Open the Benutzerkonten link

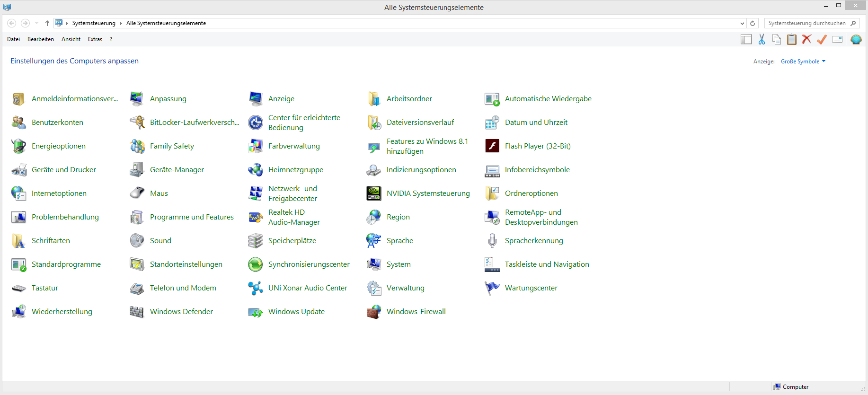pyautogui.click(x=57, y=123)
